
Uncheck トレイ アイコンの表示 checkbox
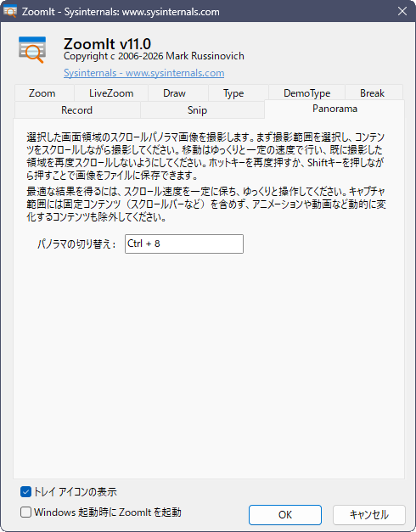pyautogui.click(x=25, y=491)
